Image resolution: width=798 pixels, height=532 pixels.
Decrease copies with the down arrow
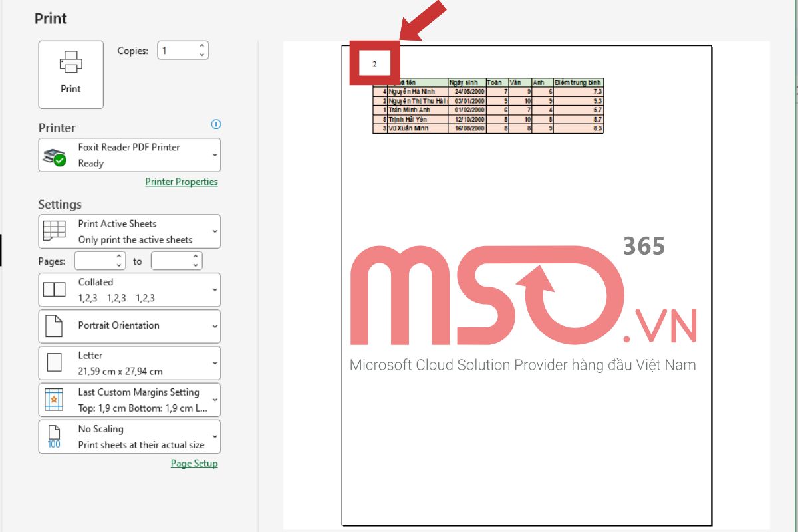(202, 55)
